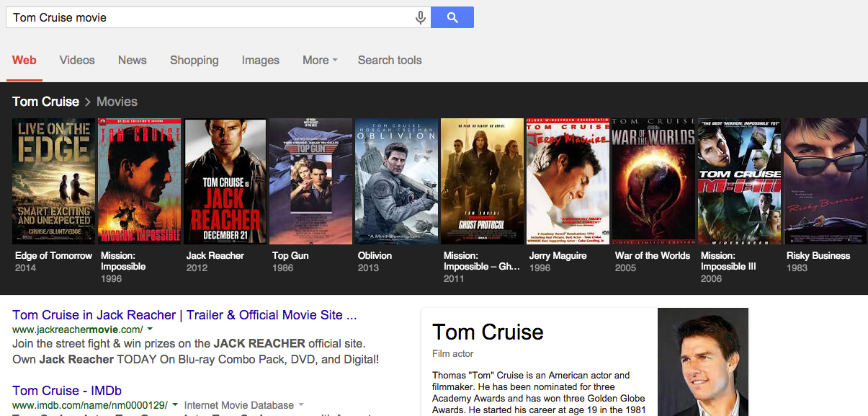
Task: Click the 'Edge of Tomorrow' title text
Action: [x=54, y=256]
